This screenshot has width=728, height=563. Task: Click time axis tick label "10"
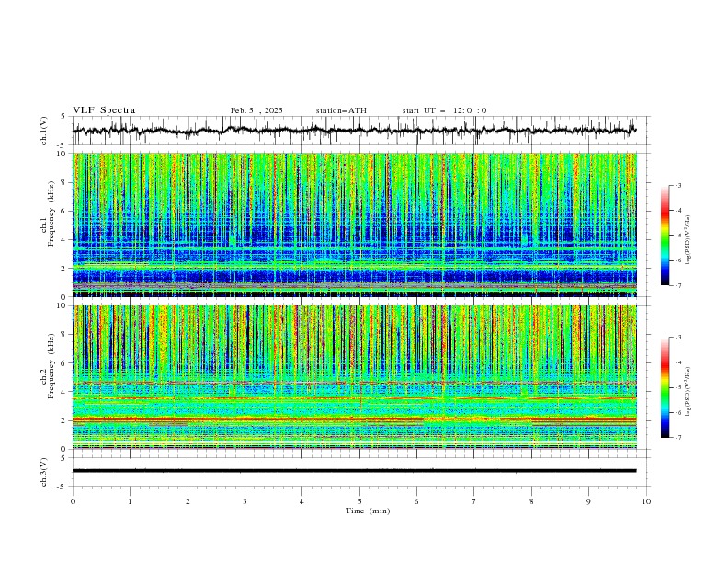point(646,501)
